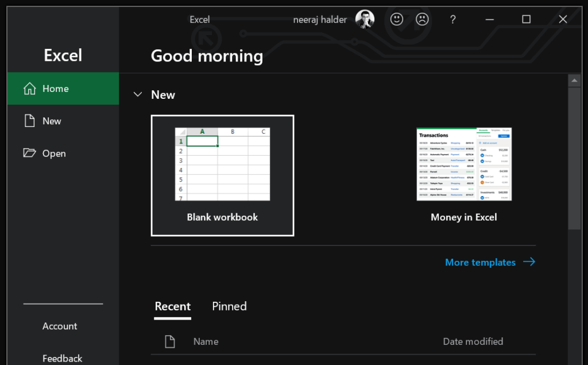
Task: Send a frown with the sad face icon
Action: point(422,19)
